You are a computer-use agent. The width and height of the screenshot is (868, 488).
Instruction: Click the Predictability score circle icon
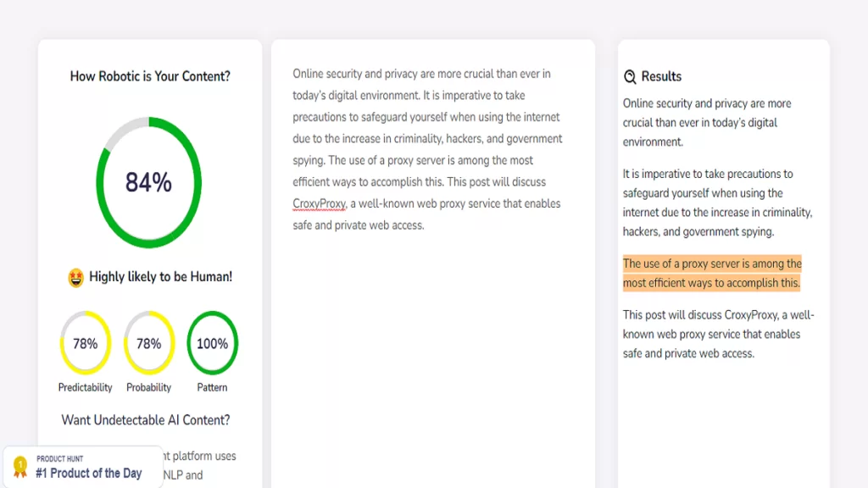84,342
